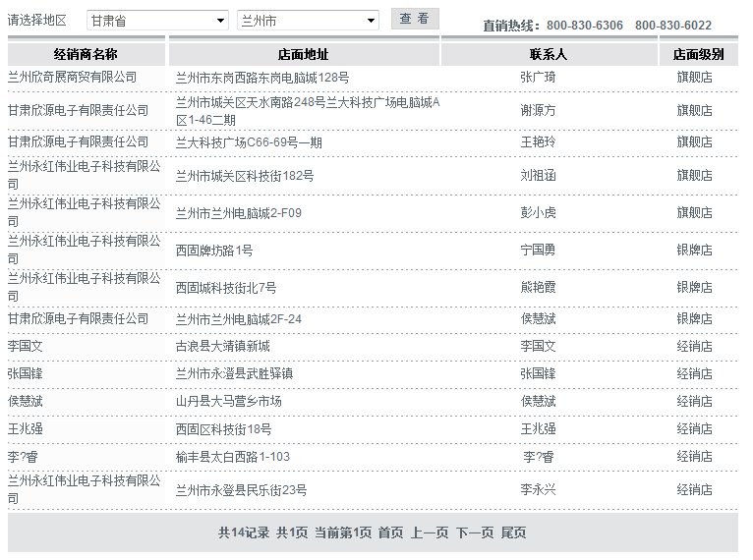Select address 榆丰县太白西路1-103
The width and height of the screenshot is (753, 560).
(233, 456)
